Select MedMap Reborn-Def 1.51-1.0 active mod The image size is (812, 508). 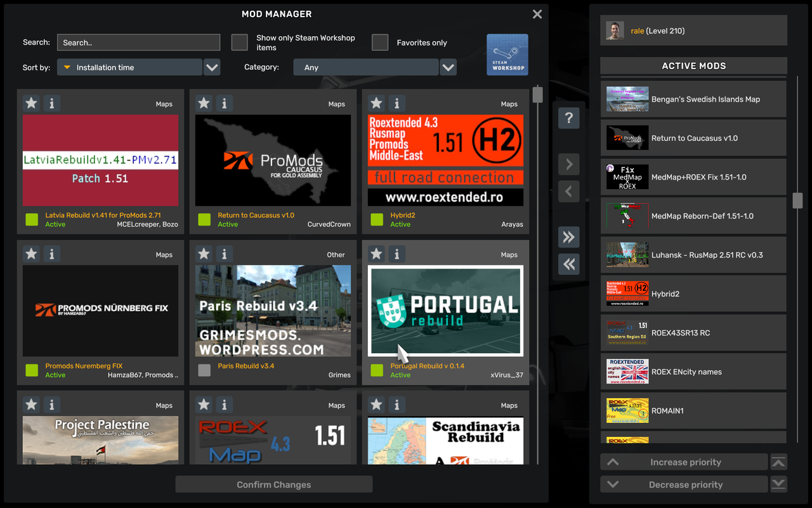693,216
